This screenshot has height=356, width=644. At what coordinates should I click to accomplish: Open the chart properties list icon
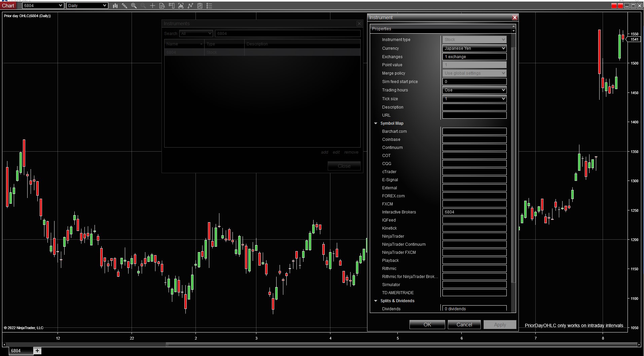pos(209,6)
